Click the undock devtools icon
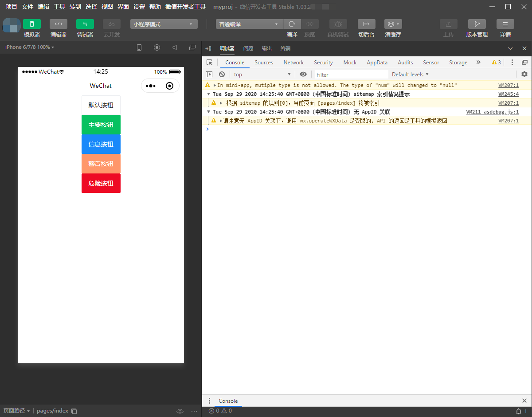This screenshot has height=417, width=532. [x=524, y=63]
